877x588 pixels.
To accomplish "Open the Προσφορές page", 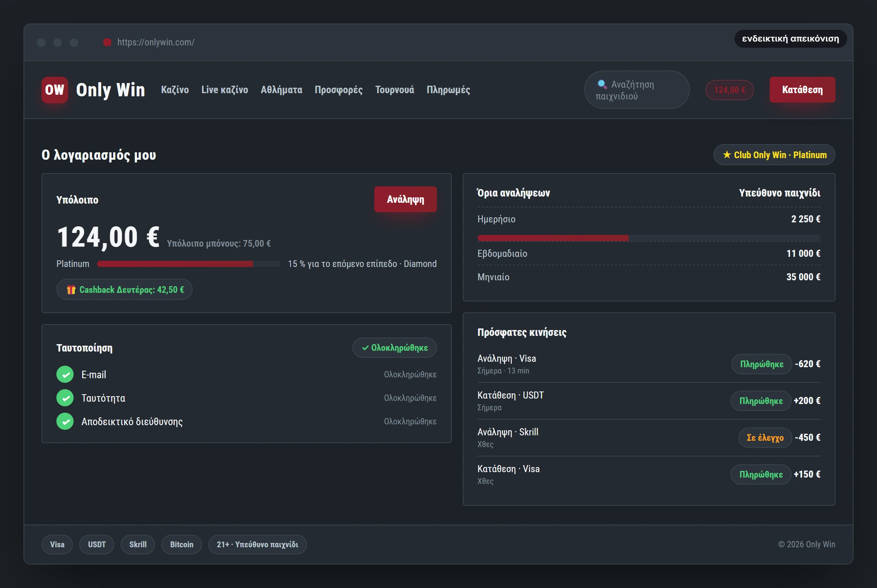I will pos(339,90).
